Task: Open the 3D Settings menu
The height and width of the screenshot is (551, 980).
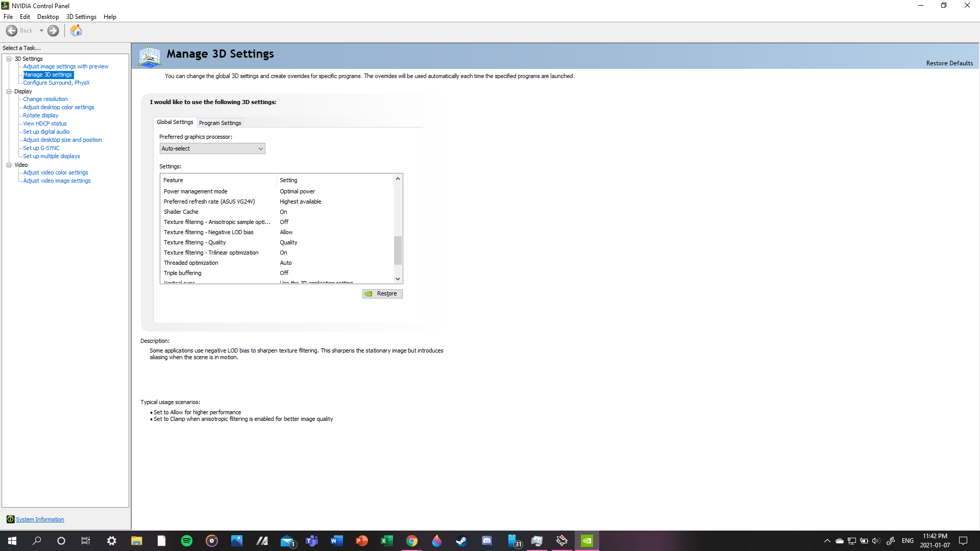Action: (x=81, y=17)
